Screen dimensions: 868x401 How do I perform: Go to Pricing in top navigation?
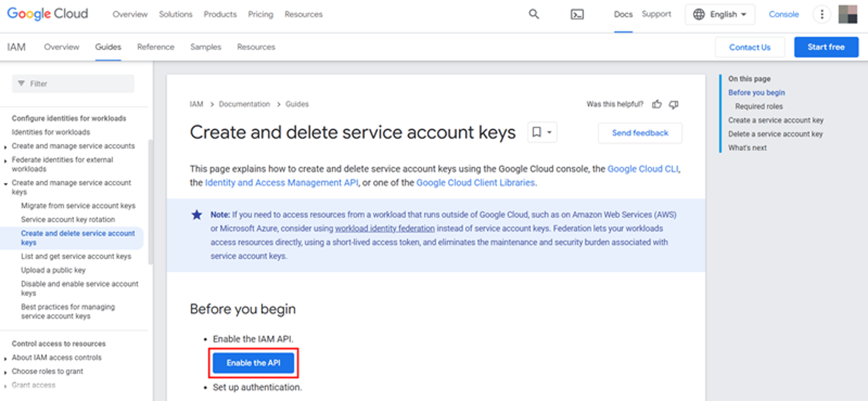coord(260,14)
